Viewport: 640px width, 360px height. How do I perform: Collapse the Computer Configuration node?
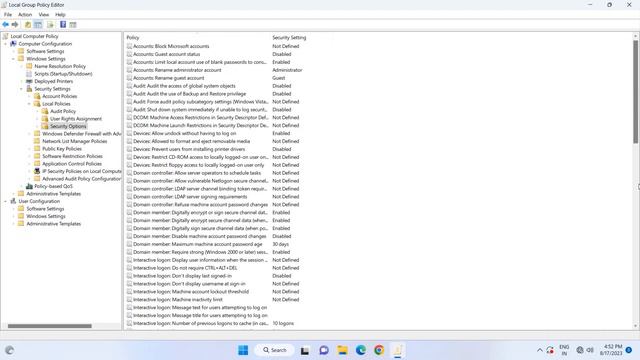pyautogui.click(x=6, y=44)
